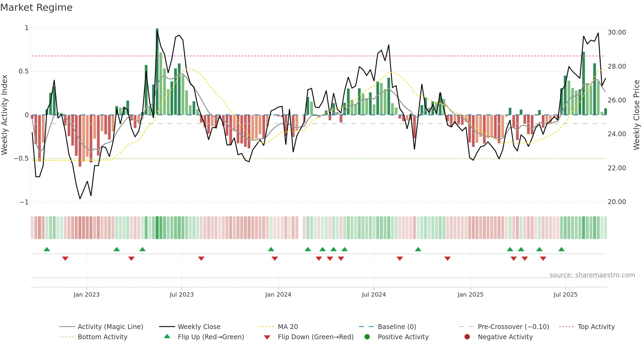Viewport: 644px width, 362px height.
Task: Click the Jul 2023 x-axis label
Action: [182, 294]
